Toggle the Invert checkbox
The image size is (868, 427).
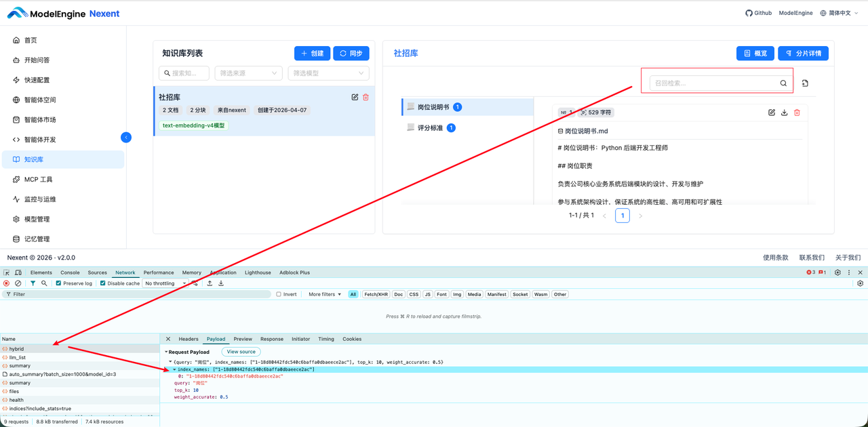tap(279, 294)
